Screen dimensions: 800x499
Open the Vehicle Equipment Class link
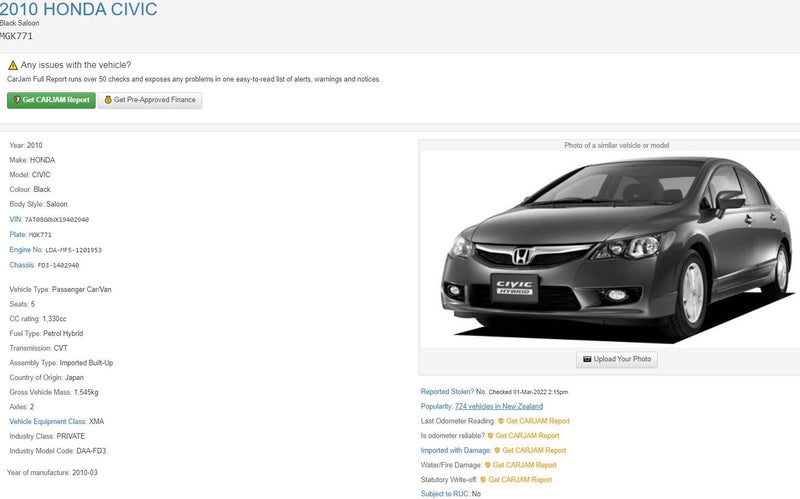pos(47,422)
